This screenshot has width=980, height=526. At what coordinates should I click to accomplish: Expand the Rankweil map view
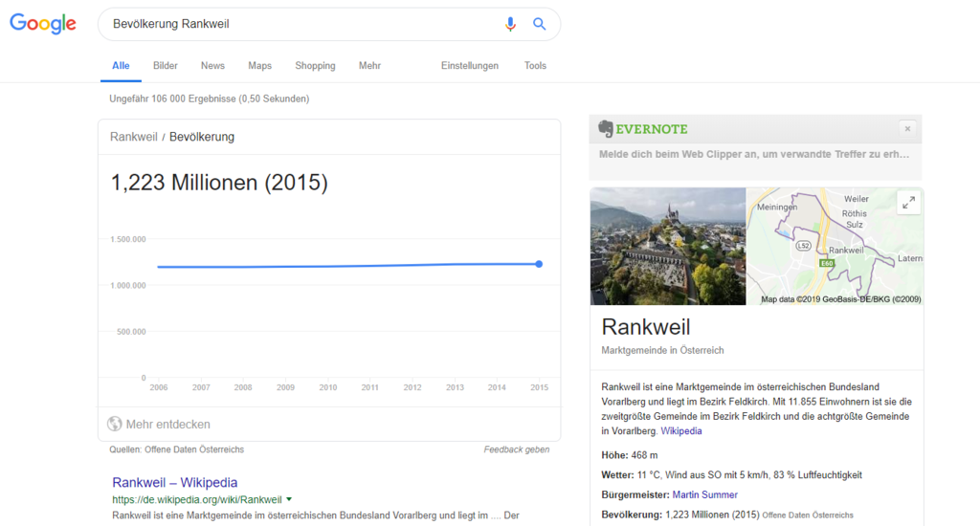coord(908,202)
